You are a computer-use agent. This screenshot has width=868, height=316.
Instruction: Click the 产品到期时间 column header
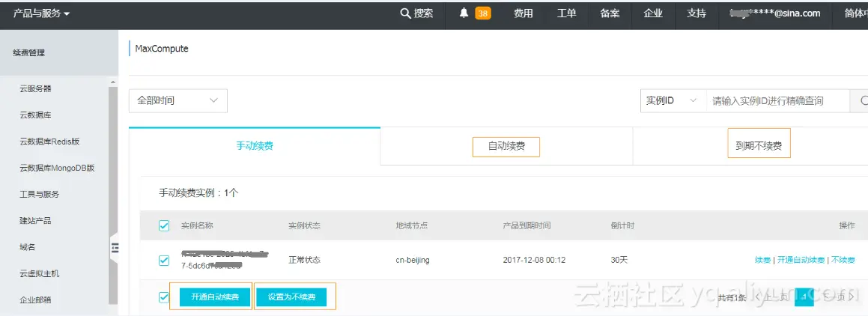tap(527, 226)
